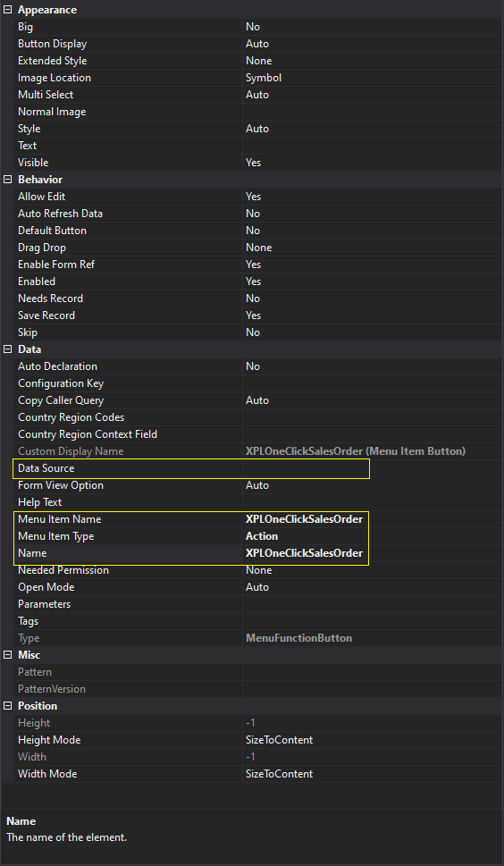Screen dimensions: 504x866
Task: Change Default Button value No
Action: click(373, 231)
